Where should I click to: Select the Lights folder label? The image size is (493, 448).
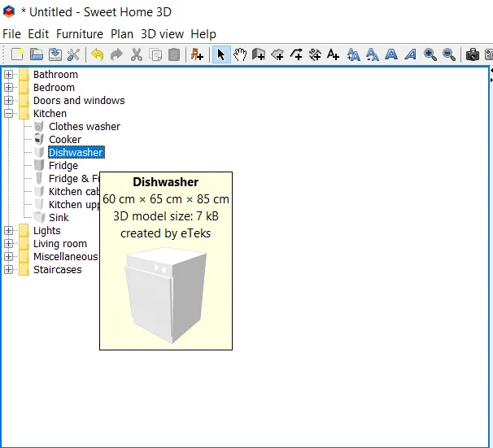point(47,231)
